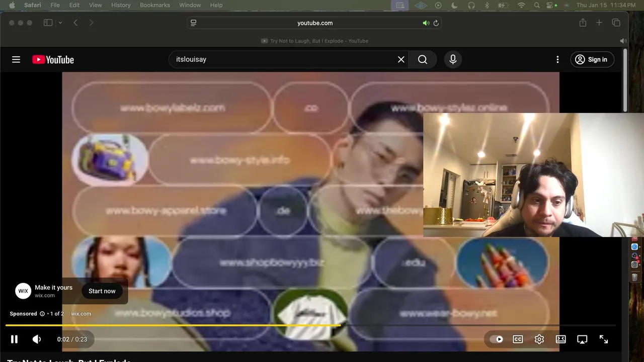Click the magnifier search button

click(x=423, y=59)
